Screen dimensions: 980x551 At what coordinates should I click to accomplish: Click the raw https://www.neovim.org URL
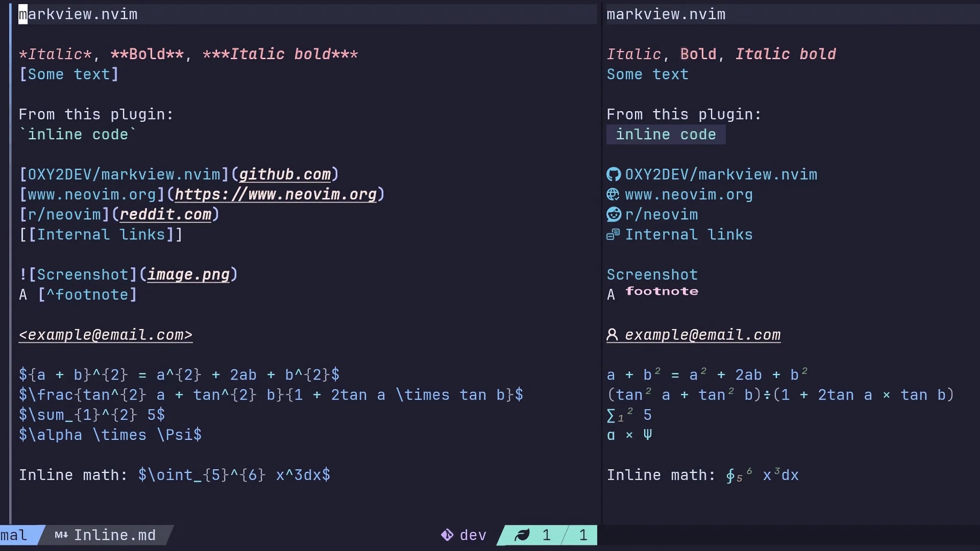click(276, 194)
